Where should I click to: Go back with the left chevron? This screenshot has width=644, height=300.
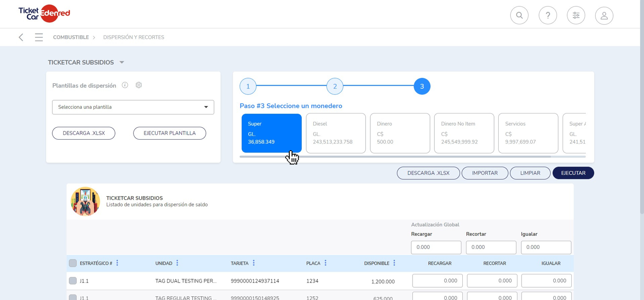(x=21, y=37)
